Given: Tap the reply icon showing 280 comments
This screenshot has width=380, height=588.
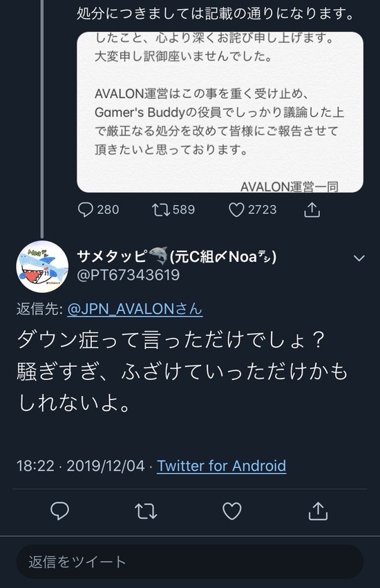Looking at the screenshot, I should tap(86, 209).
